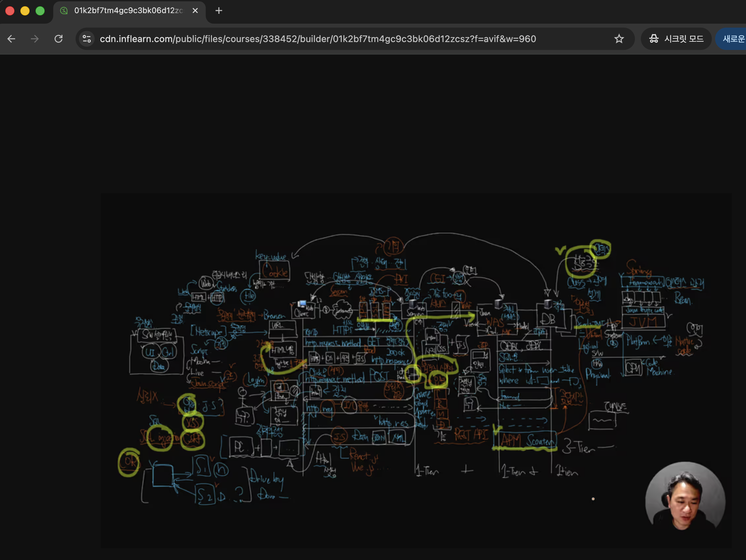The width and height of the screenshot is (746, 560).
Task: Close the 01k2bf7tm4gc9c3bk06d12zc tab
Action: [195, 11]
